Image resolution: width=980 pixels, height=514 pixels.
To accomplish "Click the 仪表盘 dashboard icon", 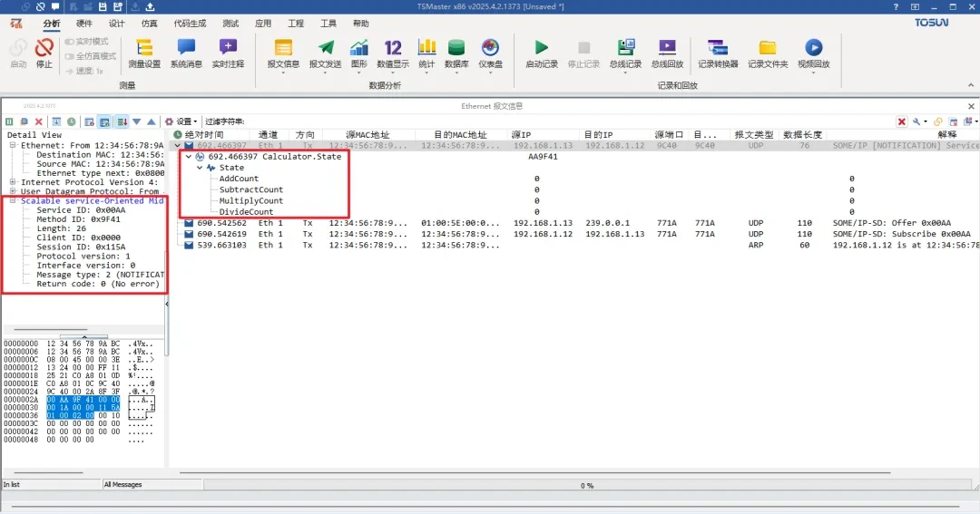I will pyautogui.click(x=490, y=53).
